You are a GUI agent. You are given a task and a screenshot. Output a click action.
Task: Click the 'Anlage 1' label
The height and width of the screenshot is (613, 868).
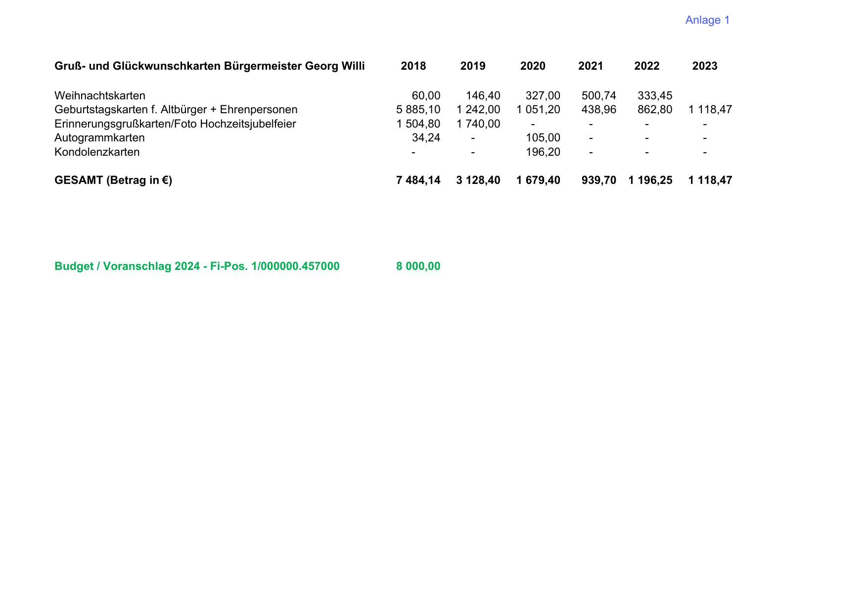(707, 20)
